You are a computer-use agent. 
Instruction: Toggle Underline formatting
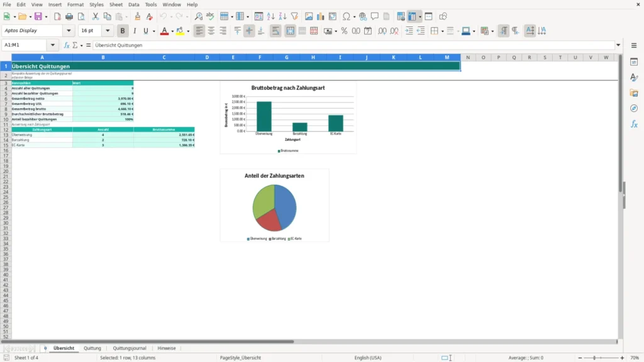pos(146,31)
